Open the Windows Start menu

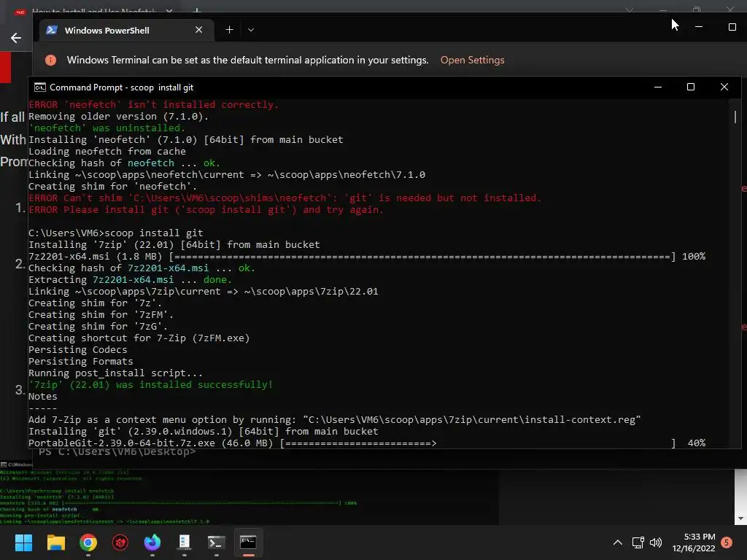coord(23,542)
